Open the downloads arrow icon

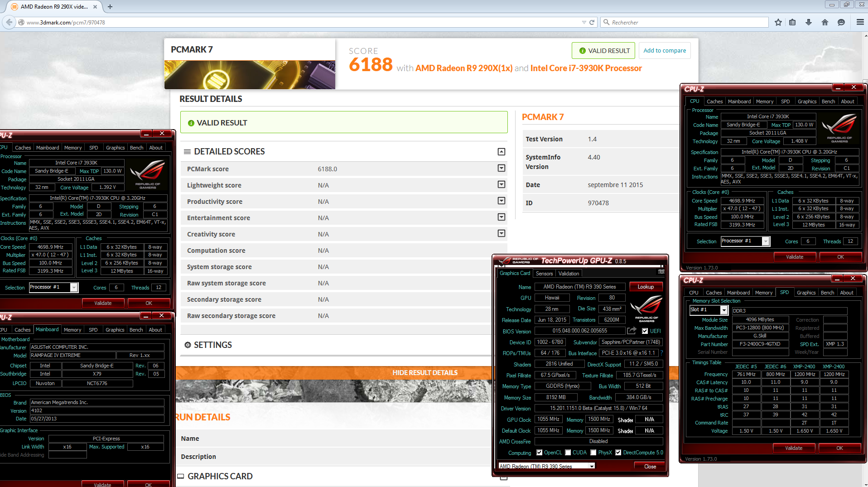[x=809, y=22]
